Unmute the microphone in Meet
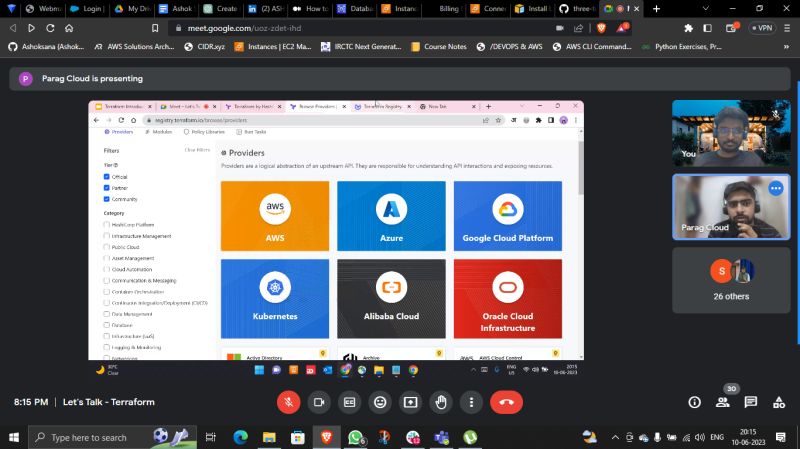This screenshot has width=800, height=449. coord(288,402)
